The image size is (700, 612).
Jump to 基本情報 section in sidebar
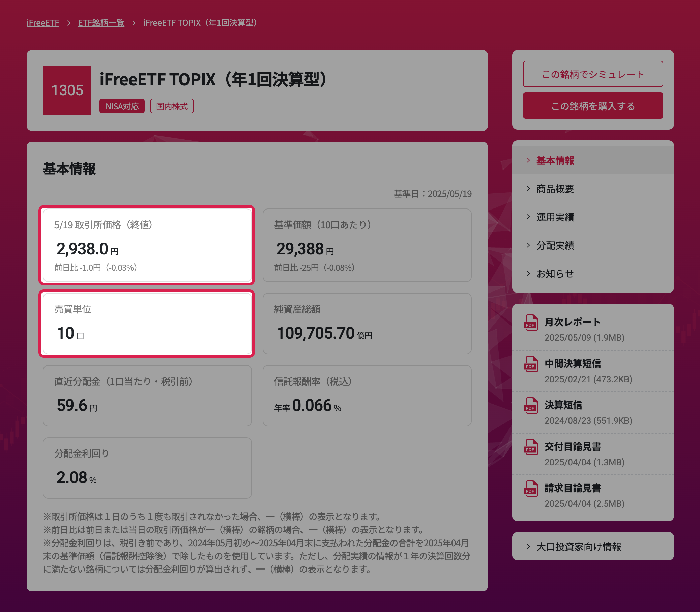(593, 160)
